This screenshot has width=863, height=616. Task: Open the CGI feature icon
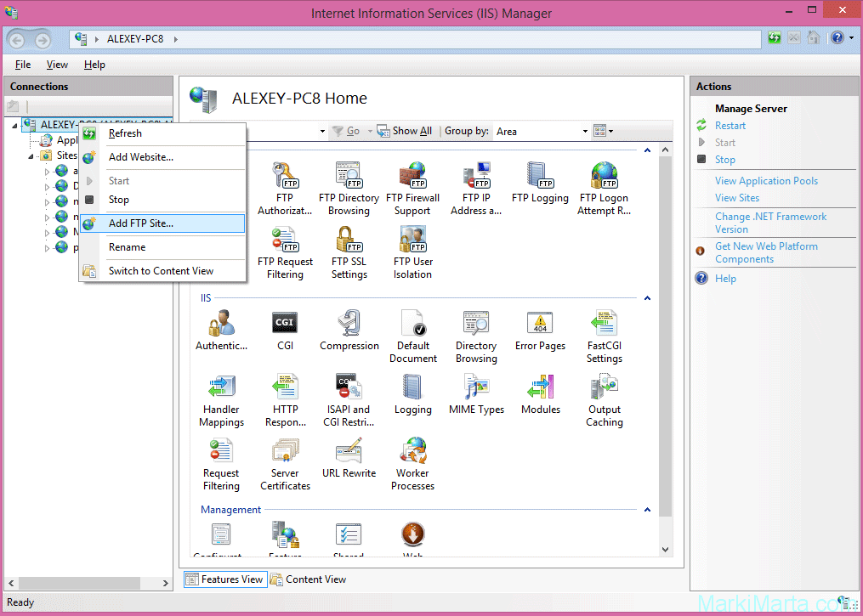(x=285, y=330)
